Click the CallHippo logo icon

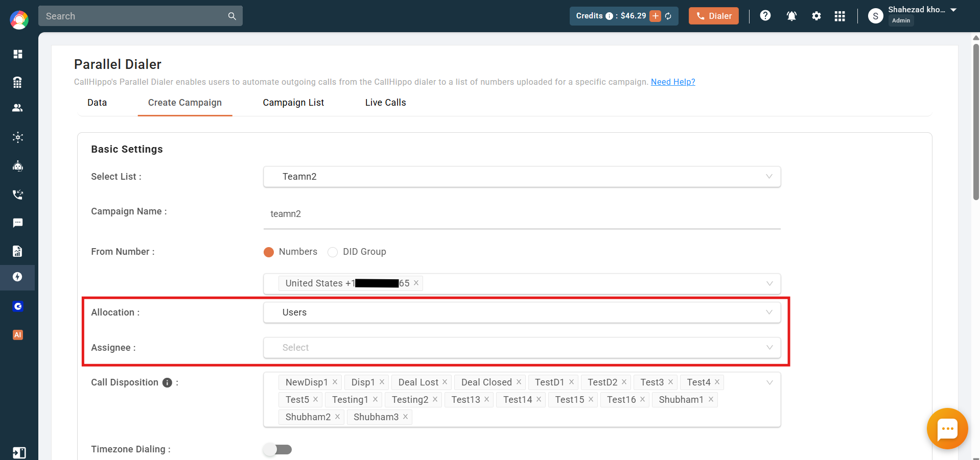[19, 20]
